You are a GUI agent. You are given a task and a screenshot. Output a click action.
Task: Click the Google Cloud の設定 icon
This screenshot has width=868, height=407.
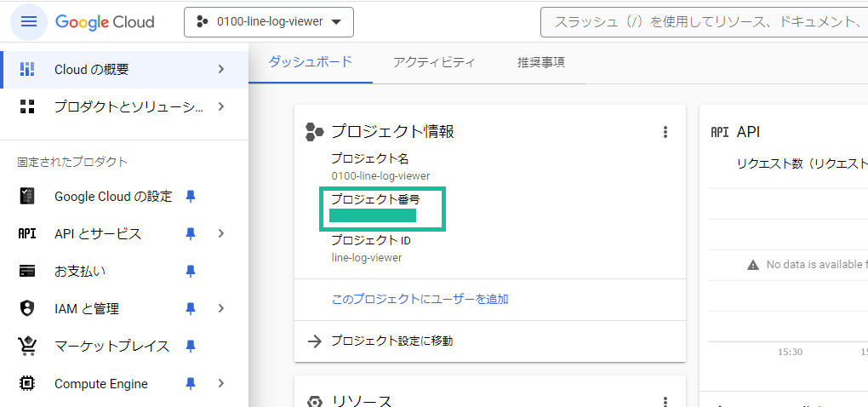(x=27, y=196)
